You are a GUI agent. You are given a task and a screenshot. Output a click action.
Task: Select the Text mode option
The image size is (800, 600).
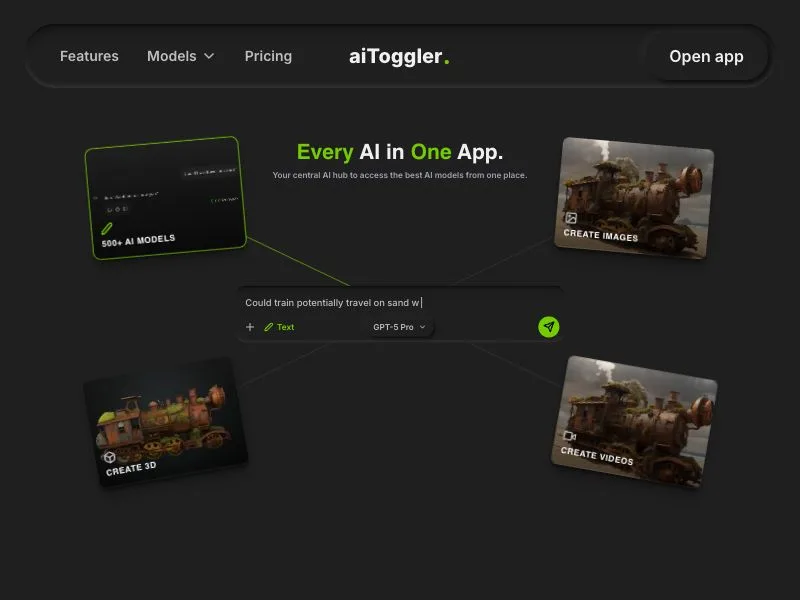(279, 327)
